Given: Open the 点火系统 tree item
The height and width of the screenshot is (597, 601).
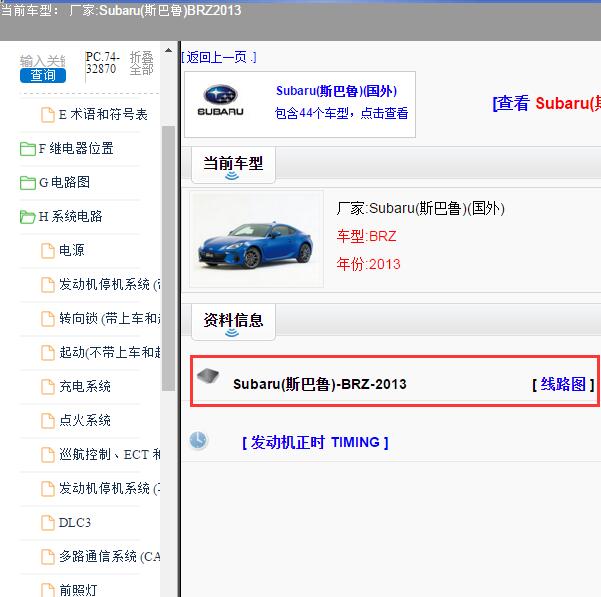Looking at the screenshot, I should click(x=85, y=421).
